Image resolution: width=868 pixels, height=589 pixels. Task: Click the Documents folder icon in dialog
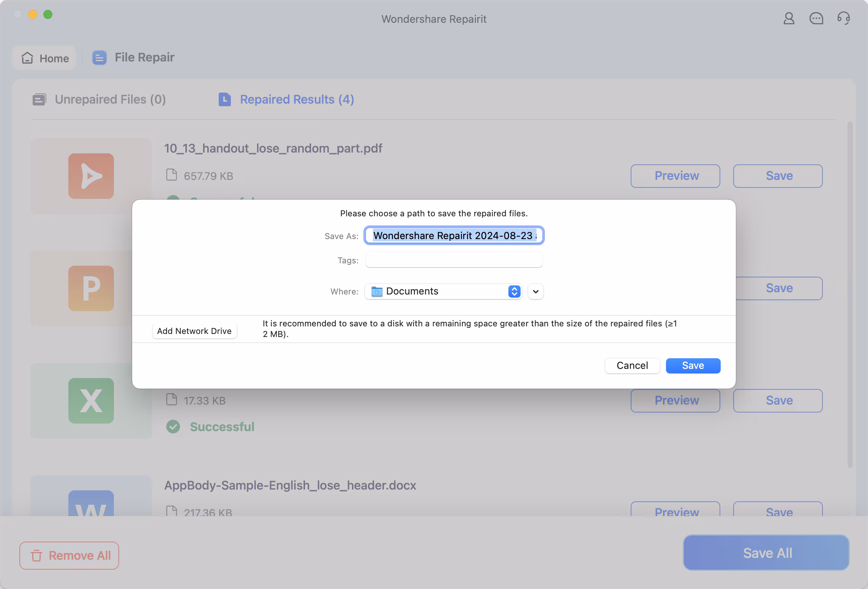[377, 291]
